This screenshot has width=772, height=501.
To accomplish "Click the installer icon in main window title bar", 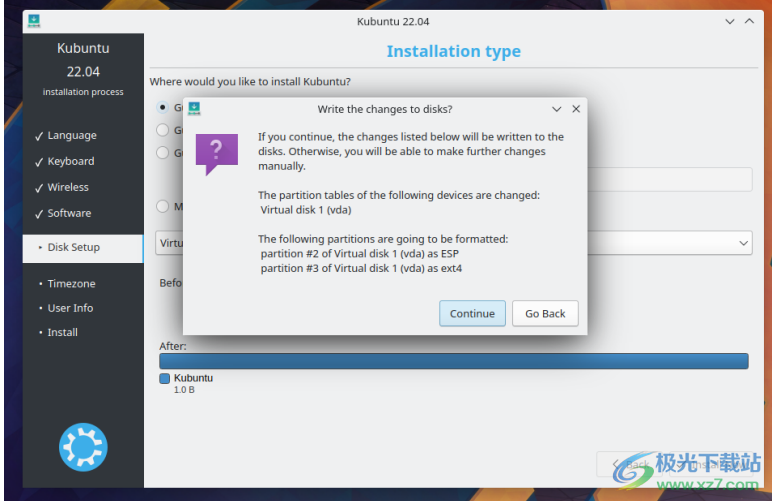I will click(x=34, y=21).
